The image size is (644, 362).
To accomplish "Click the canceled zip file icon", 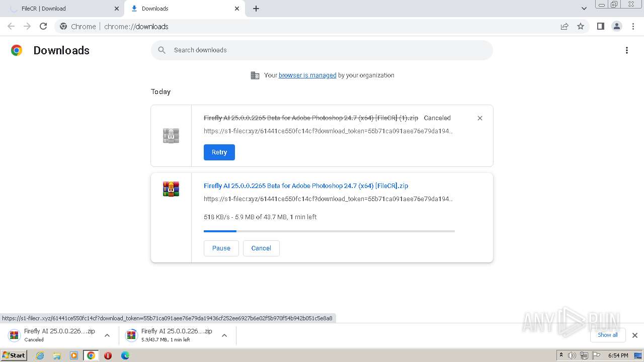I will coord(171,136).
